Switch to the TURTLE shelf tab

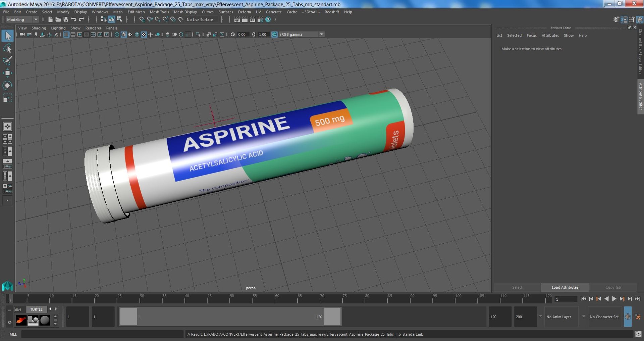(36, 309)
